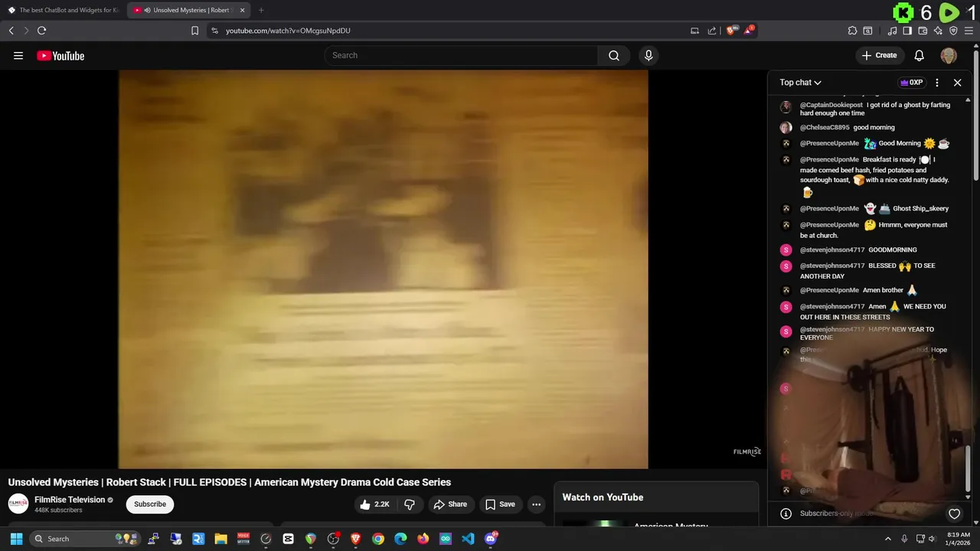Click the page vertical scrollbar
Image resolution: width=980 pixels, height=551 pixels.
coord(976,115)
